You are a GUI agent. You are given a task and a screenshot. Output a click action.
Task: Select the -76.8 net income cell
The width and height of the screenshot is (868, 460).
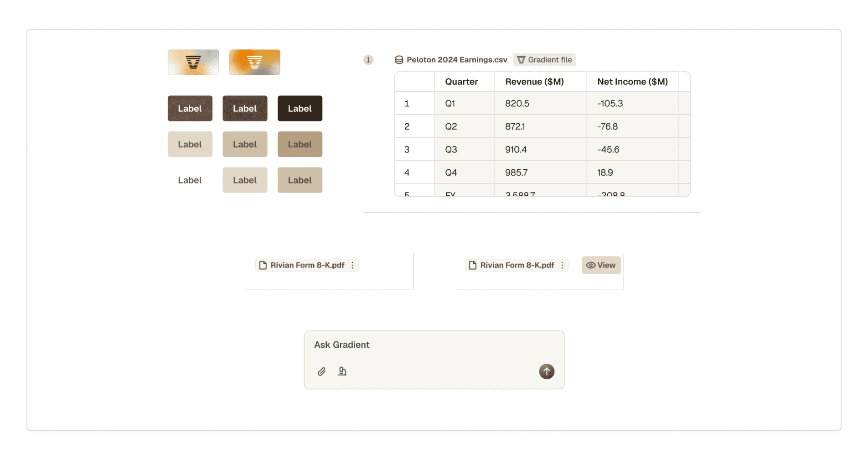tap(633, 126)
